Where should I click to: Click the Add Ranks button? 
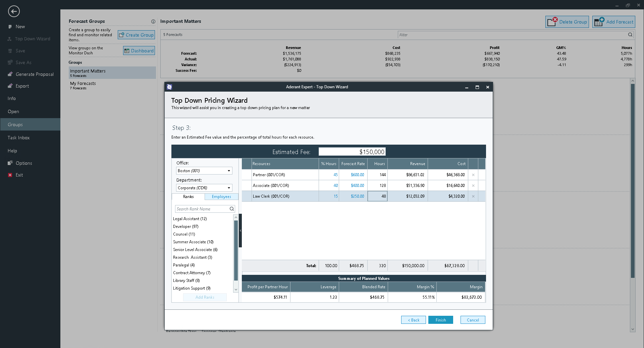205,297
